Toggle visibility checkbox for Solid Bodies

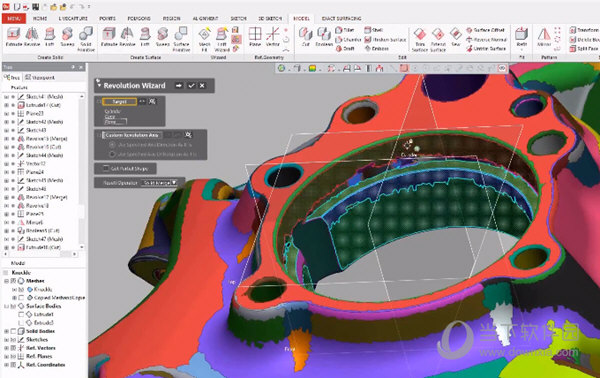[x=13, y=331]
